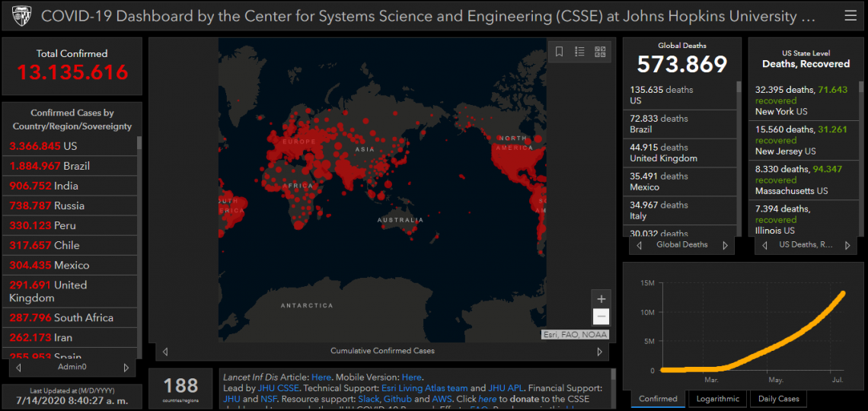The image size is (868, 411).
Task: Select Mexico row with 304.435 cases
Action: (x=70, y=266)
